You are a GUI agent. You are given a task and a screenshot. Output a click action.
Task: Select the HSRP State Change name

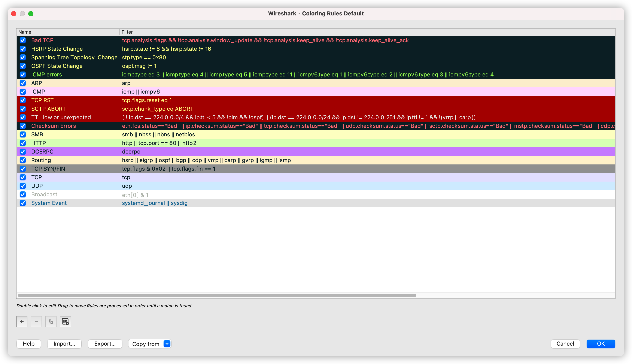57,49
